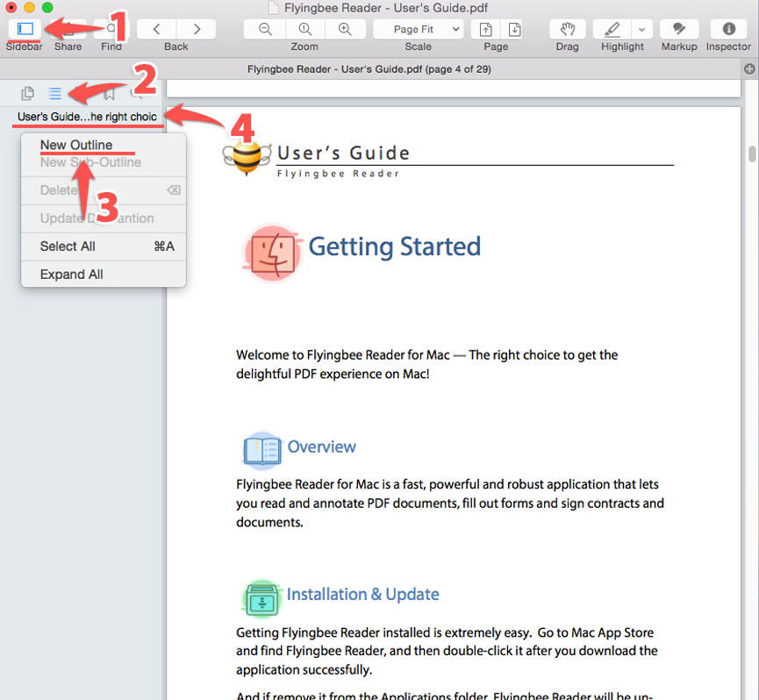Viewport: 759px width, 700px height.
Task: Select the Drag hand tool
Action: point(568,29)
